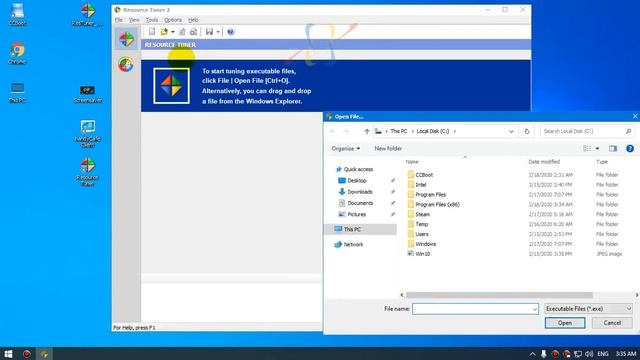Expand the view options dropdown arrow
The height and width of the screenshot is (360, 640).
tap(597, 149)
